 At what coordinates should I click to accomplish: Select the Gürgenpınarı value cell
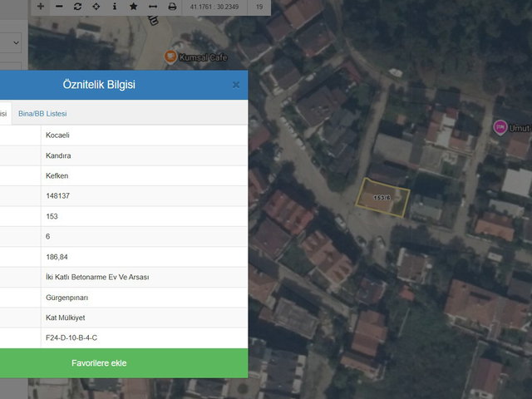[144, 298]
